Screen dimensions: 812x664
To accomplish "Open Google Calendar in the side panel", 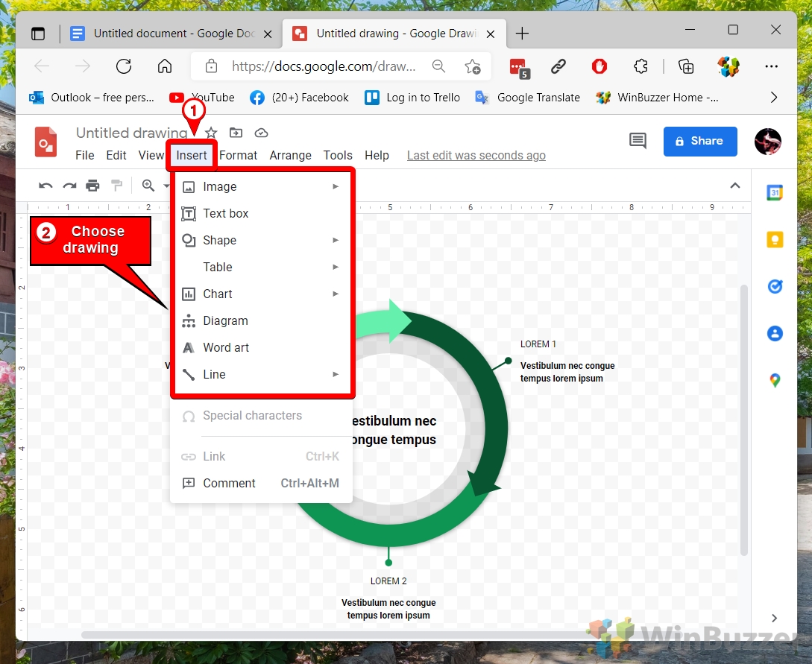I will click(x=775, y=192).
